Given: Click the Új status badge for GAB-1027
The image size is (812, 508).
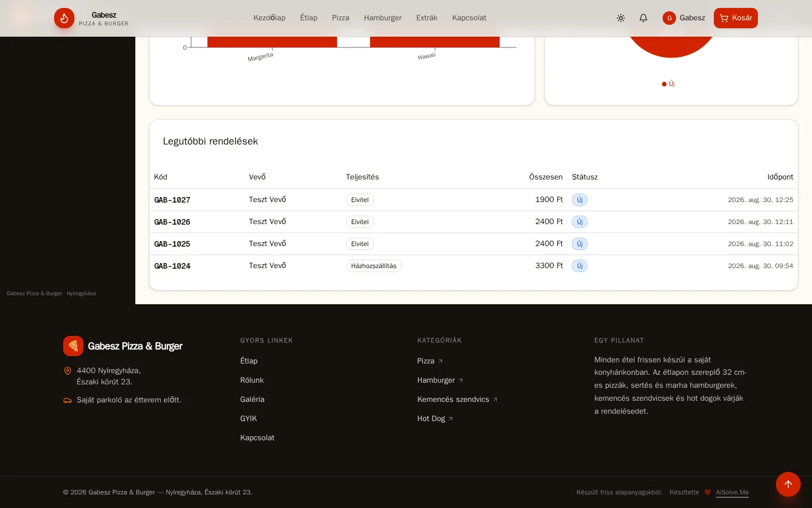Looking at the screenshot, I should click(580, 200).
